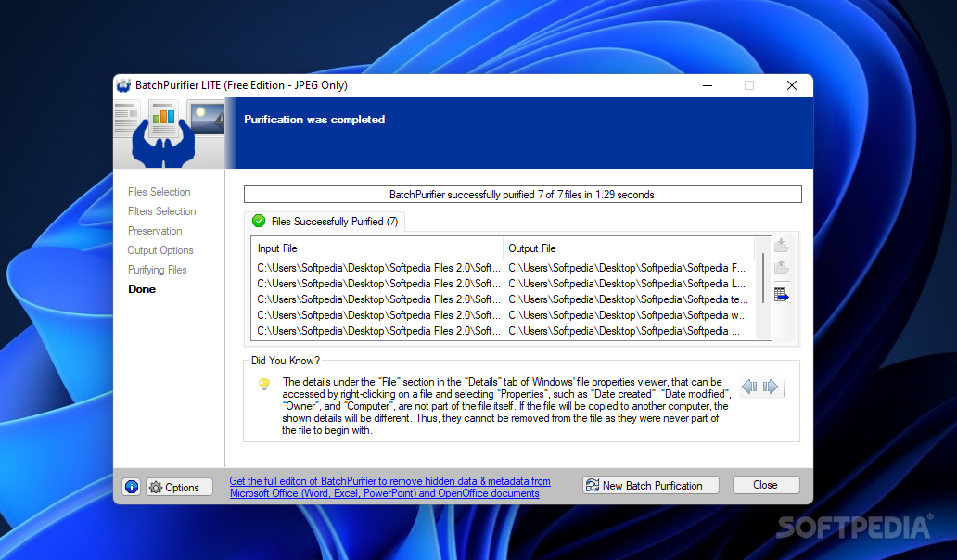Open Options with the gear button

(179, 487)
